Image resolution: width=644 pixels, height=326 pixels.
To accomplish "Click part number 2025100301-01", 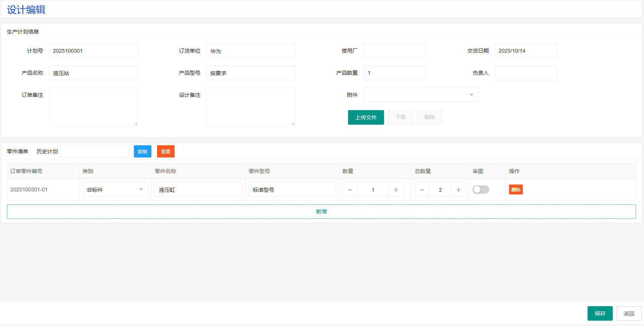I will (x=29, y=189).
